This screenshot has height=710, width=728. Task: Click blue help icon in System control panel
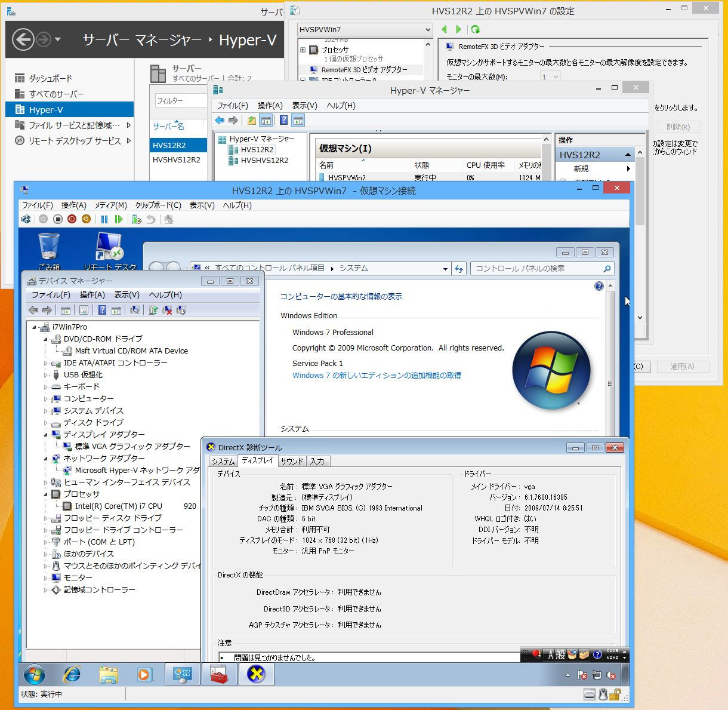(x=599, y=286)
